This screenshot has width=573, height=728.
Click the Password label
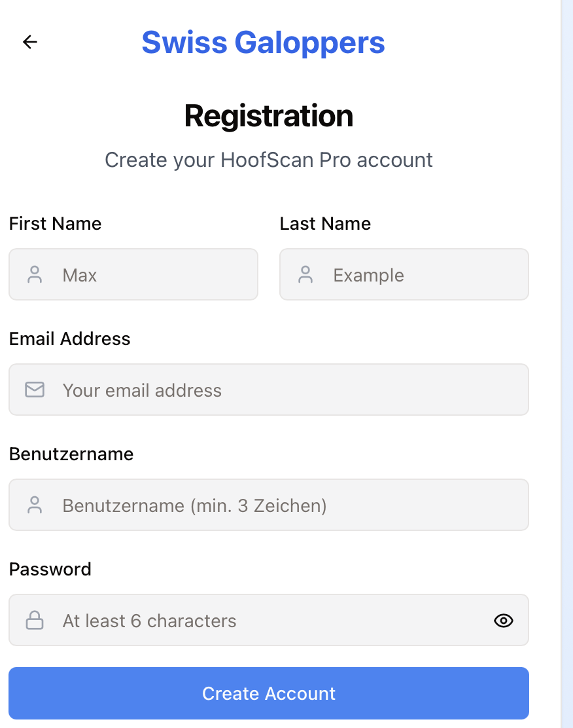coord(50,570)
